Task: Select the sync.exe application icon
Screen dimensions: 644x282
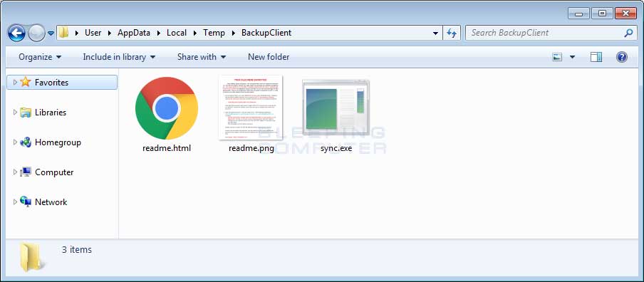Action: click(336, 108)
